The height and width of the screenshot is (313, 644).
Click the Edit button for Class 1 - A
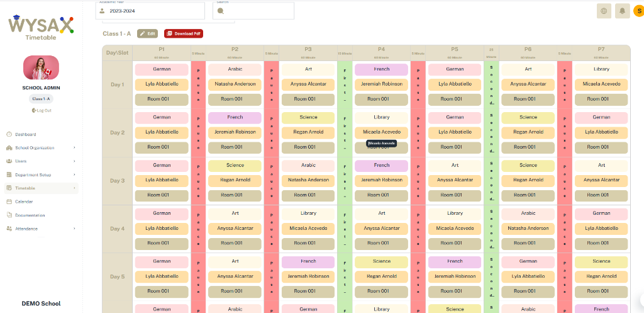[x=147, y=34]
